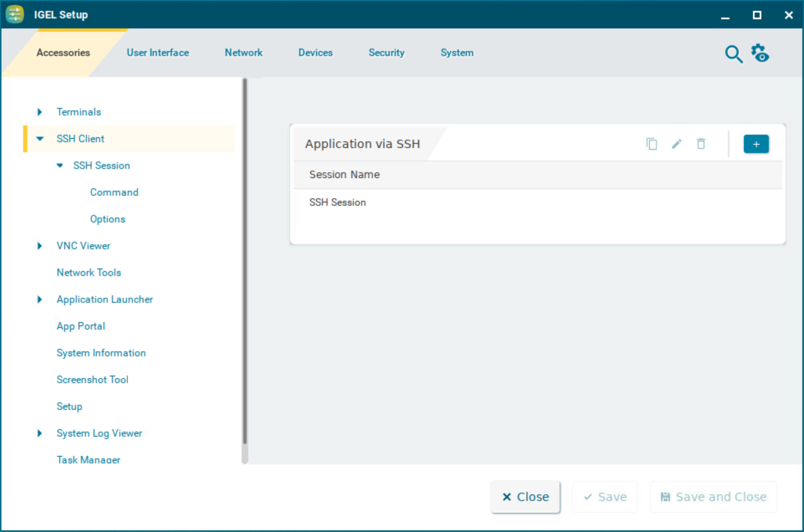This screenshot has width=804, height=532.
Task: Add a new session with the plus icon
Action: pos(756,143)
